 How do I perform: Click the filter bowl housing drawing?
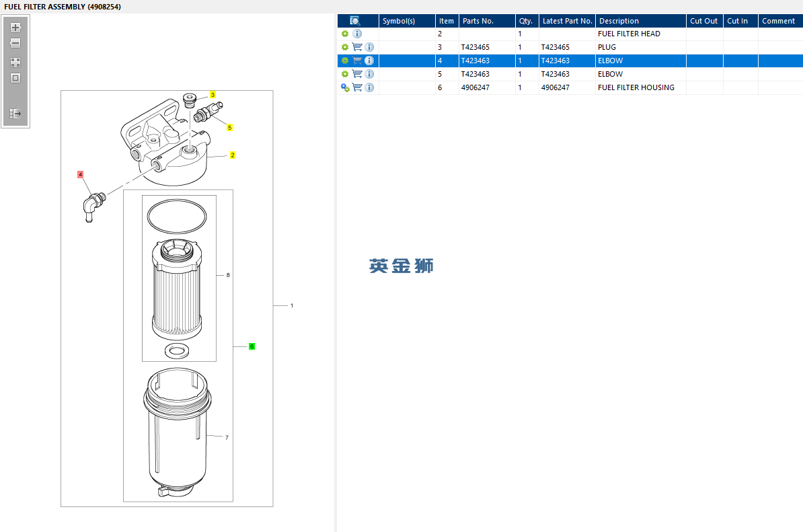177,433
